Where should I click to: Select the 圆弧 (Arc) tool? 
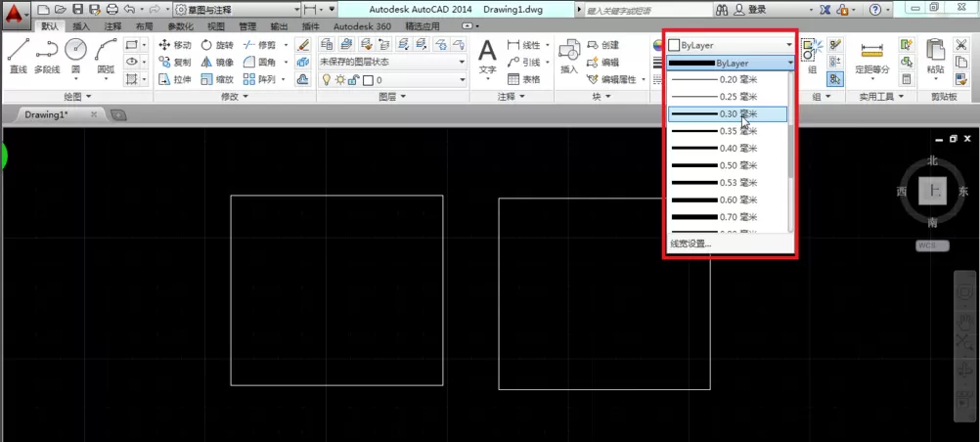tap(107, 57)
